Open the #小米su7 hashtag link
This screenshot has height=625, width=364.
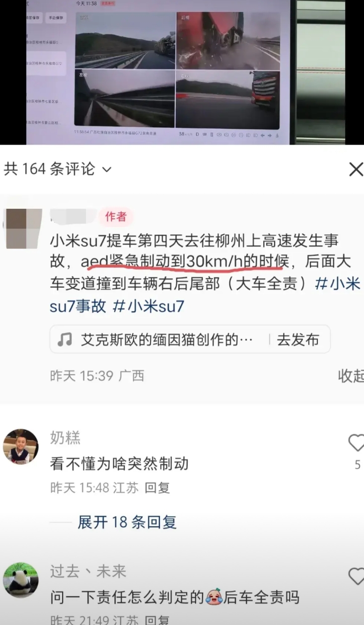point(149,306)
